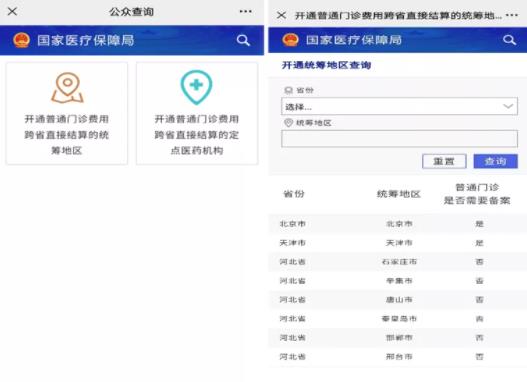Select the 辛集市 row region cell

click(x=399, y=281)
